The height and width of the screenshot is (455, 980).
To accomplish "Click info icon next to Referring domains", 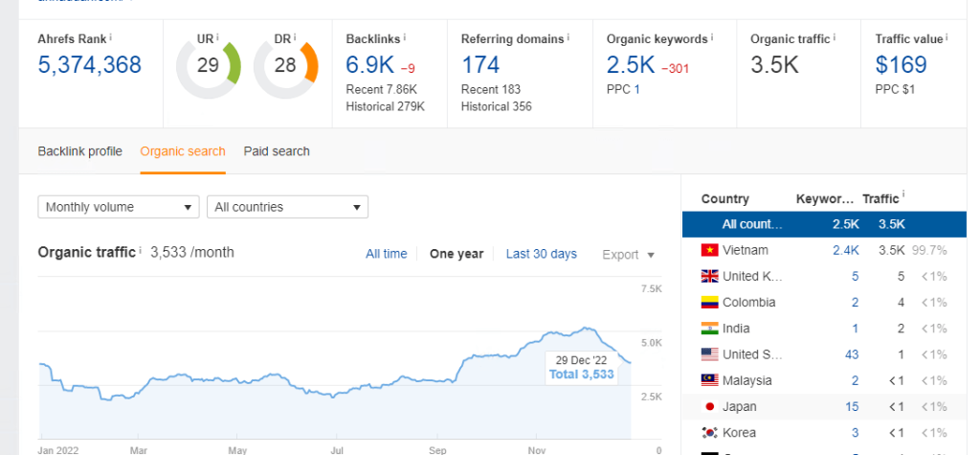I will (568, 37).
